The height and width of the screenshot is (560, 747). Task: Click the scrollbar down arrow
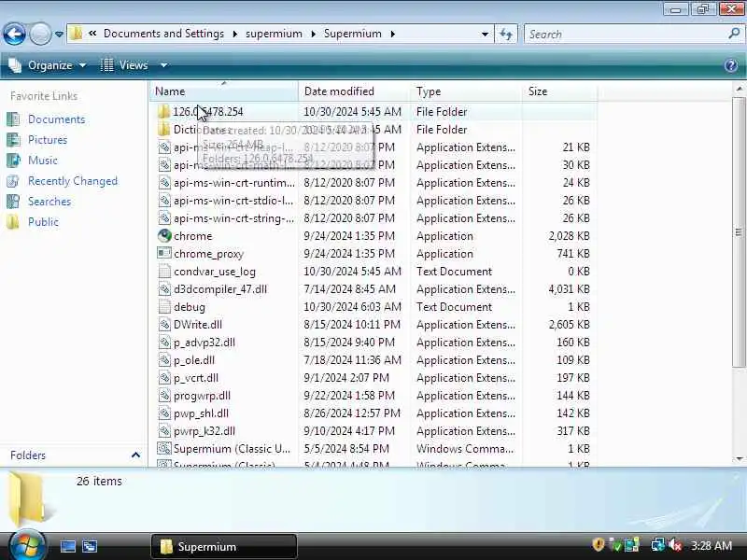click(x=739, y=458)
